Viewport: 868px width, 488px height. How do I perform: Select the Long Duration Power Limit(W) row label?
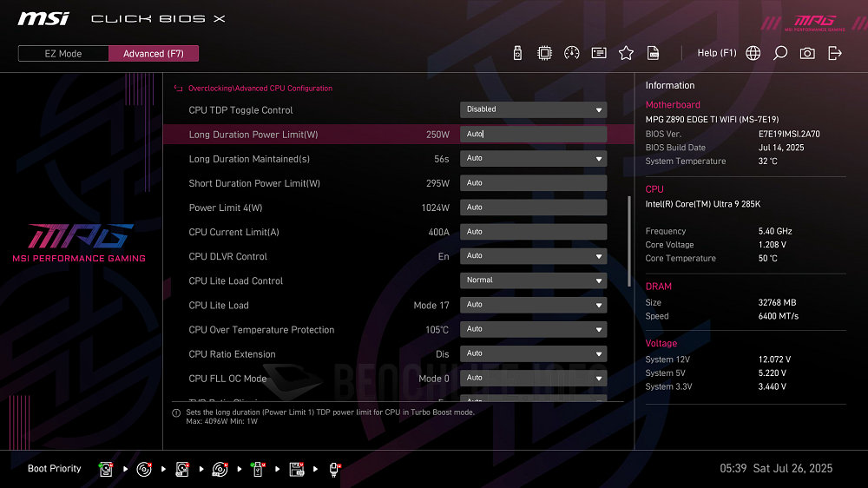click(253, 135)
